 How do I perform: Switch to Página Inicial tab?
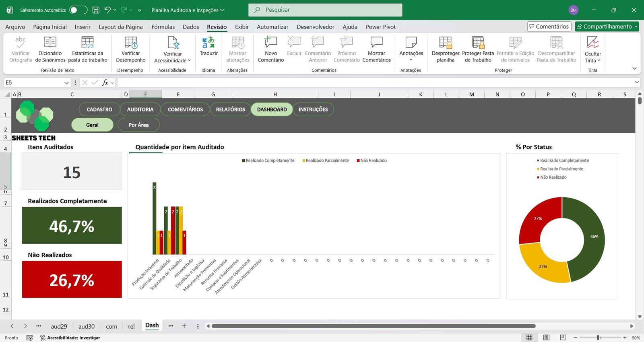coord(50,27)
